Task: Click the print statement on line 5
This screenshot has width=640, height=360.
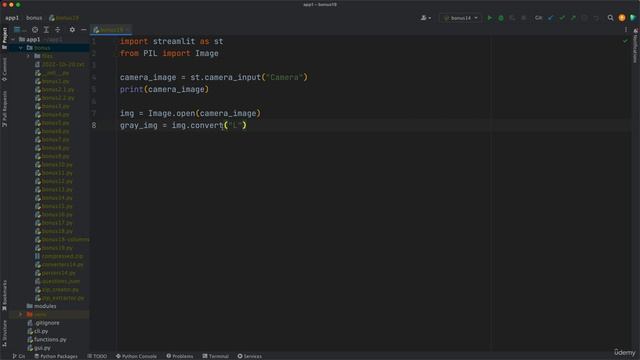Action: click(164, 89)
